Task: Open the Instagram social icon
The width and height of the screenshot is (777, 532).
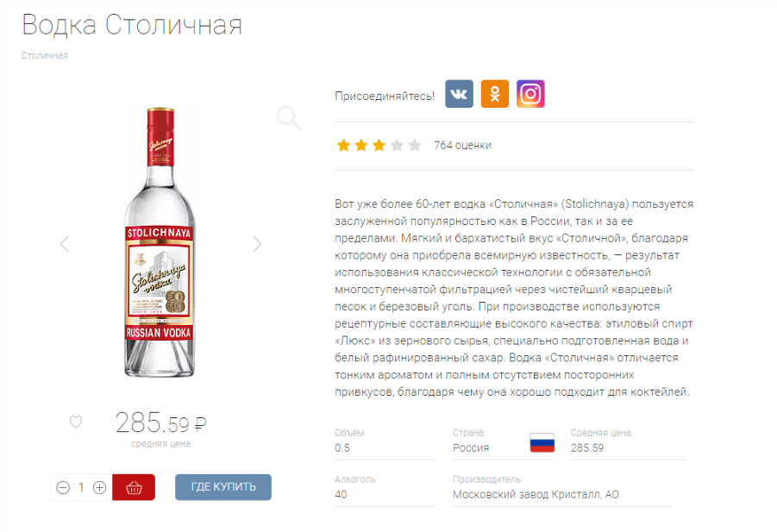Action: point(530,94)
